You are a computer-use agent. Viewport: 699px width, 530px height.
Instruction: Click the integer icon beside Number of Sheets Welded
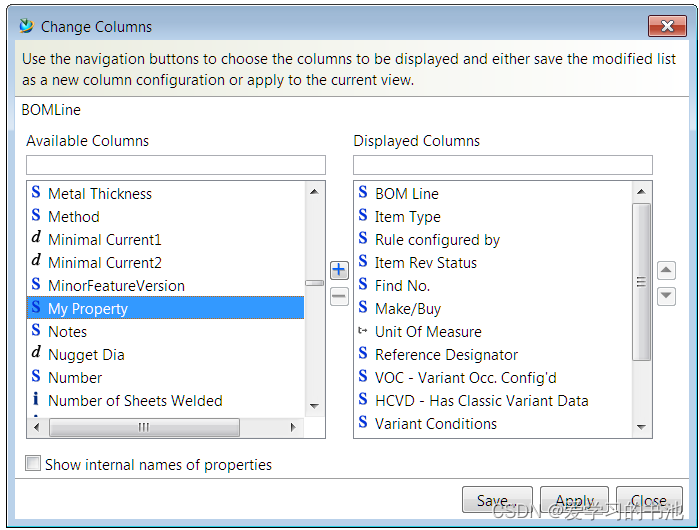point(36,400)
